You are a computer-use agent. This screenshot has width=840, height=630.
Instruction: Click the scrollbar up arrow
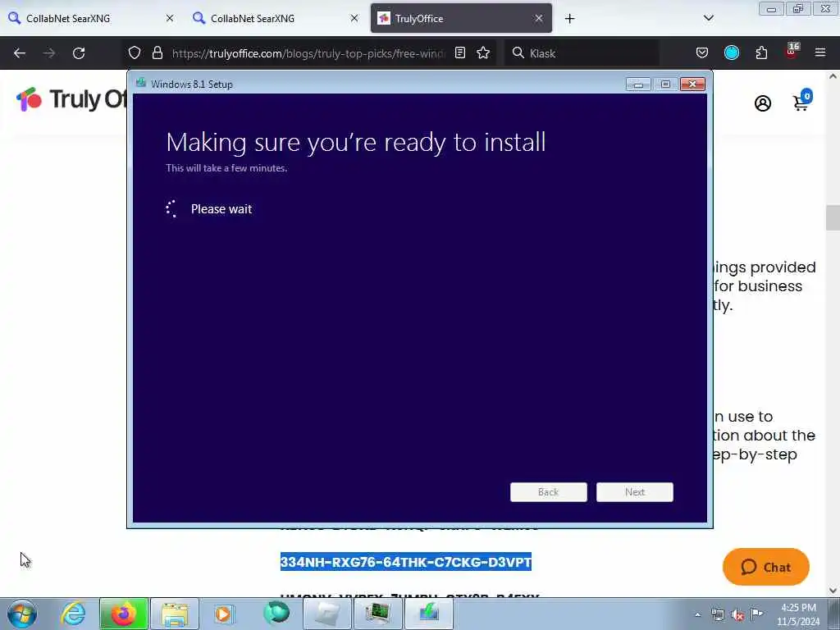(833, 76)
